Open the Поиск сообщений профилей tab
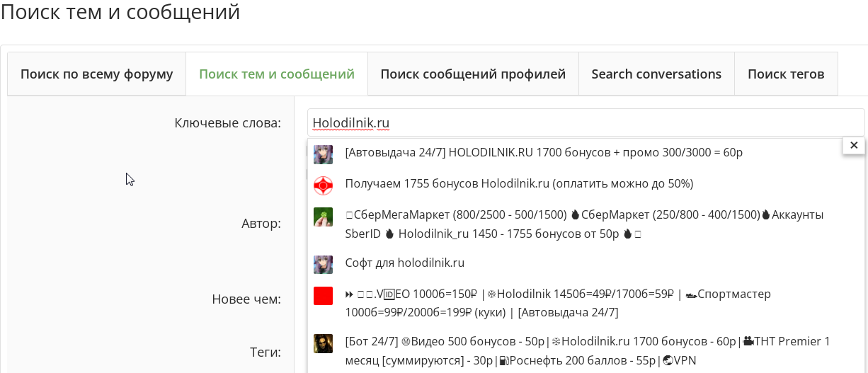868x373 pixels. pos(473,74)
